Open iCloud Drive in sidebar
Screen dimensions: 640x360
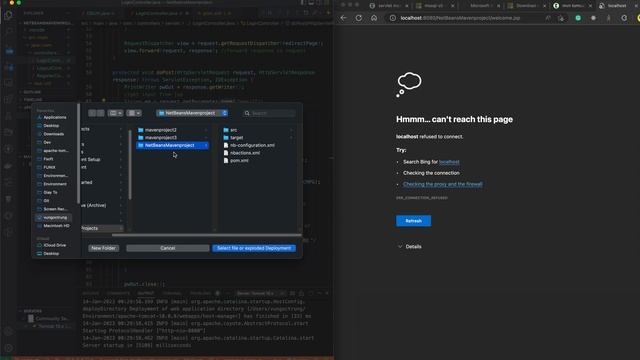click(x=54, y=245)
